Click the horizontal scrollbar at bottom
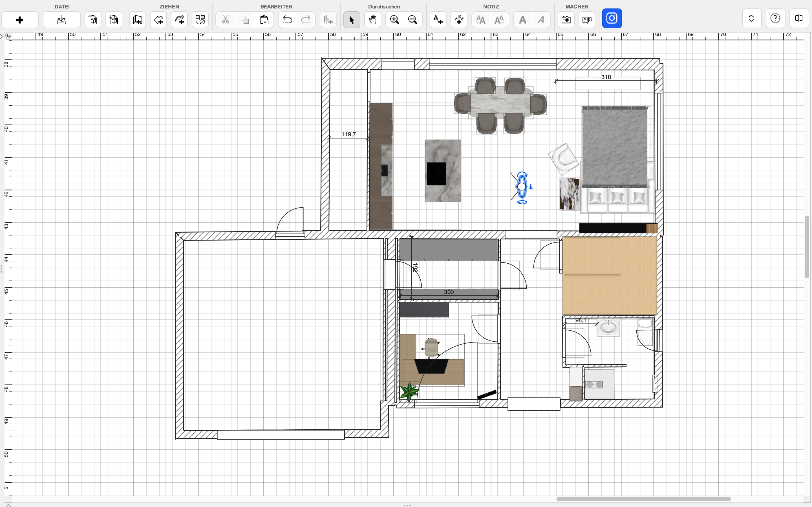The height and width of the screenshot is (507, 812). click(x=643, y=499)
